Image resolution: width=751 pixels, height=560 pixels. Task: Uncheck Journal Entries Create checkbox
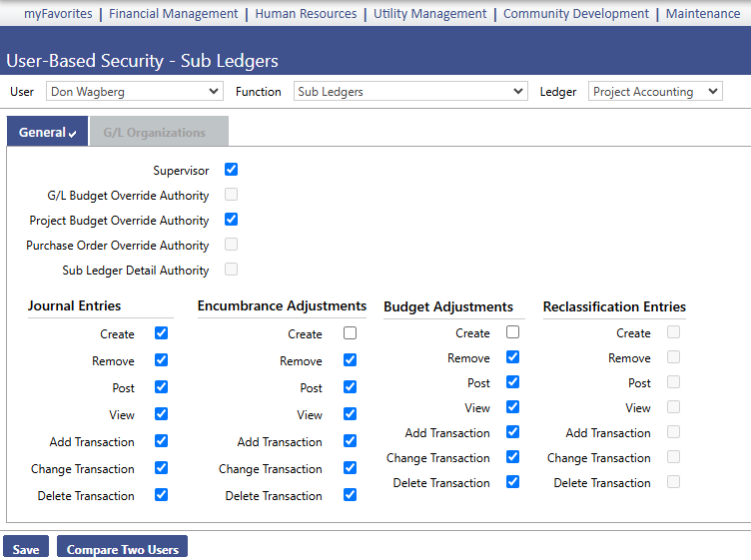click(162, 333)
